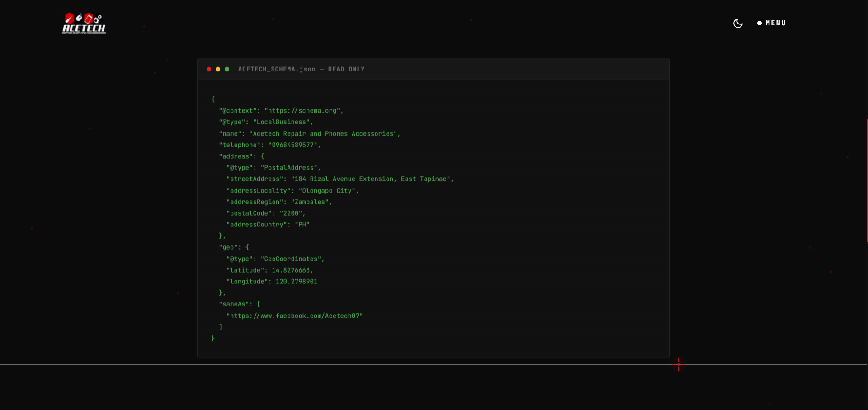This screenshot has height=410, width=868.
Task: Click the "address": { line
Action: (x=241, y=156)
